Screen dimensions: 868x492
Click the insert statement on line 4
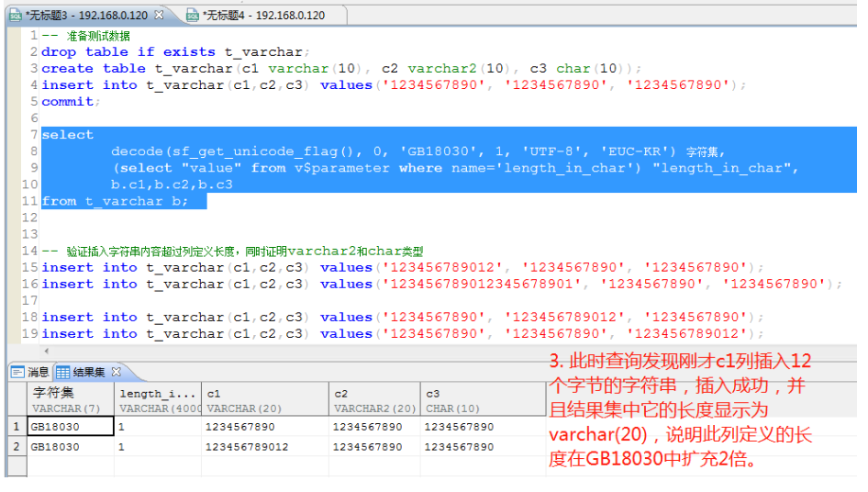[x=394, y=85]
